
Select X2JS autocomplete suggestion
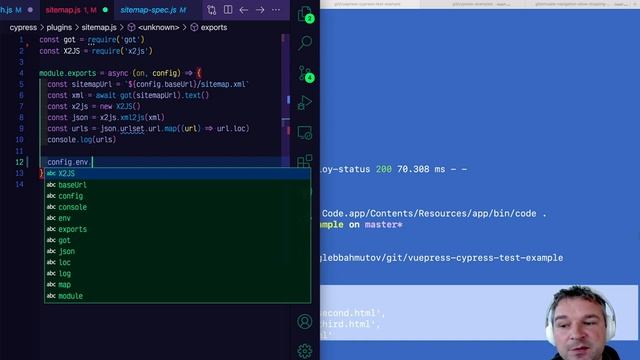pyautogui.click(x=177, y=173)
